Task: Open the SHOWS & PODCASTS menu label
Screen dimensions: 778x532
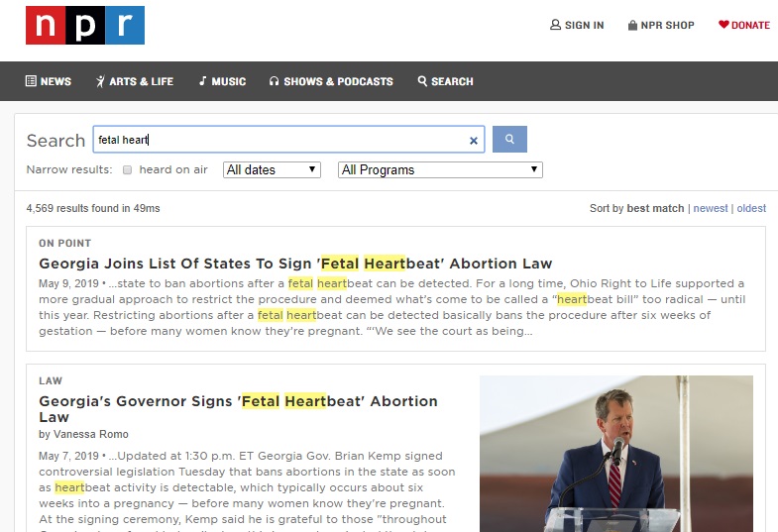Action: pos(338,81)
